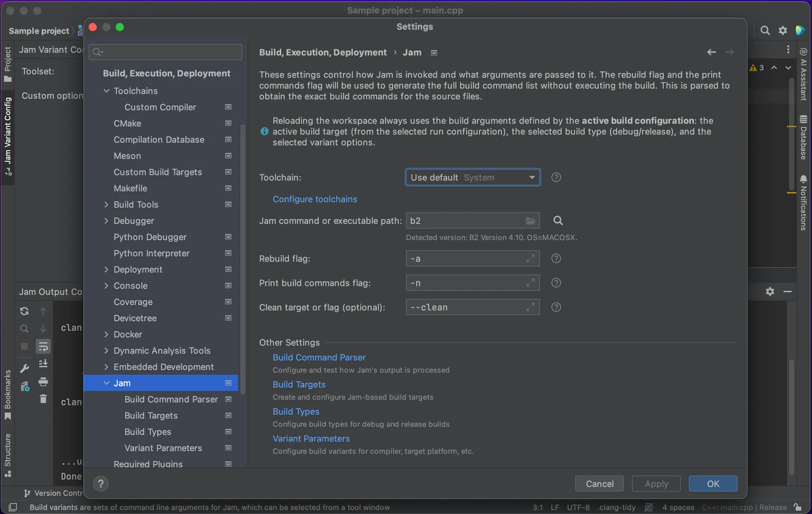Open the vertical three-dots menu in editor

coord(788,50)
